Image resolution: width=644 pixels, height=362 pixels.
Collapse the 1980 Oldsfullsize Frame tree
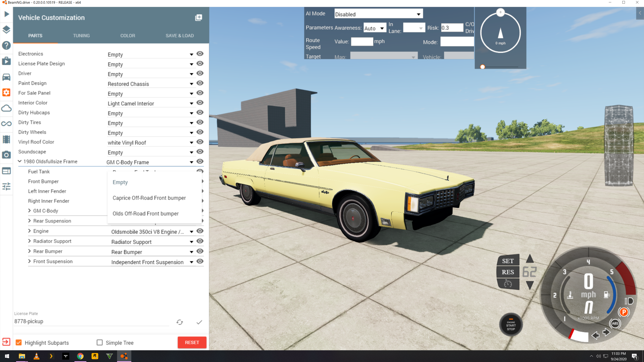click(x=20, y=161)
